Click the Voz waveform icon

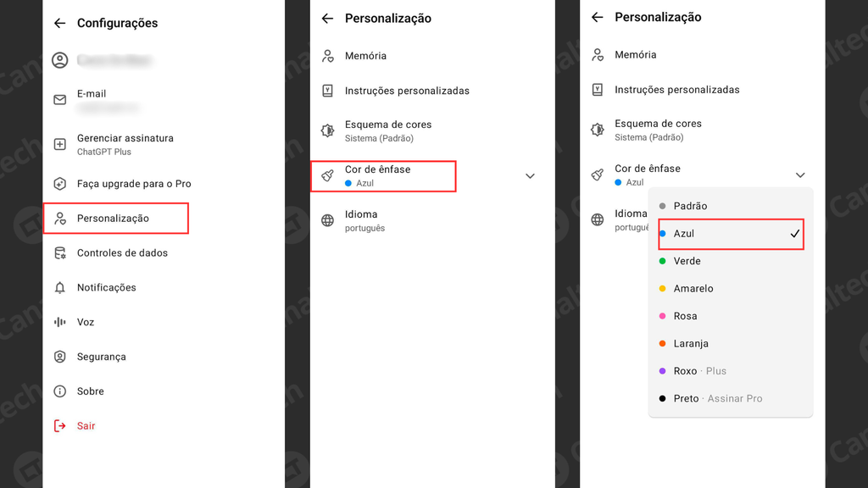pyautogui.click(x=60, y=322)
